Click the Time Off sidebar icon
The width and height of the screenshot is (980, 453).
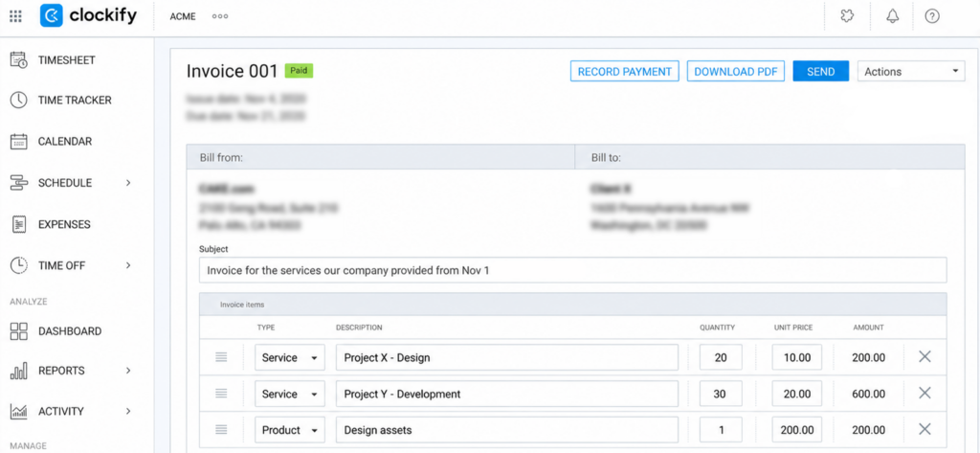tap(19, 265)
